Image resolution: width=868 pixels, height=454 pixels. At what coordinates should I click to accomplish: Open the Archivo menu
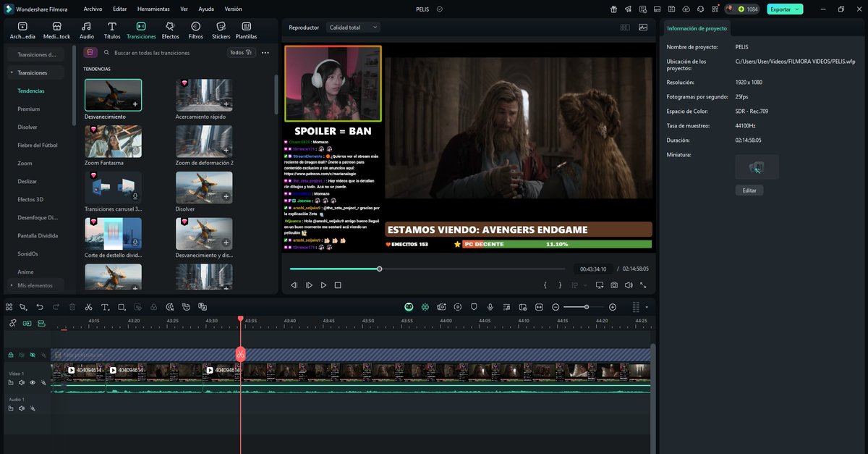93,9
